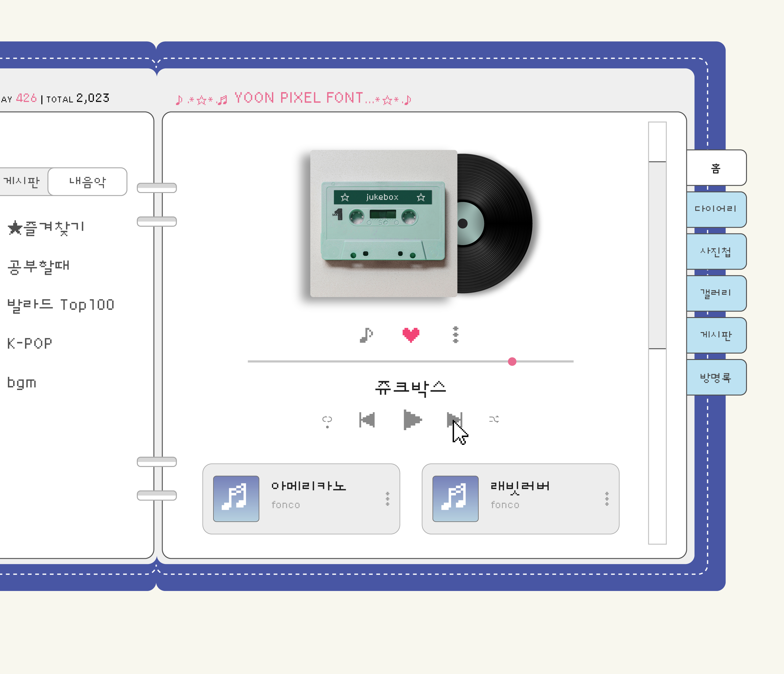Select the 사진첩 side tab

[x=716, y=251]
